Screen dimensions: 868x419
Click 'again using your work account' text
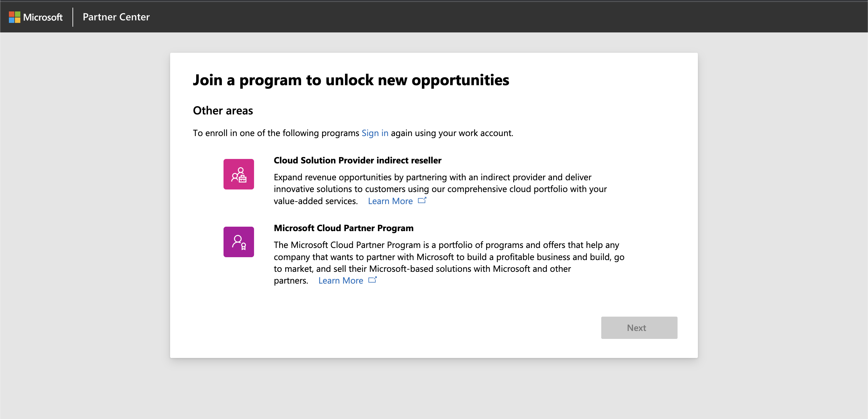(451, 133)
